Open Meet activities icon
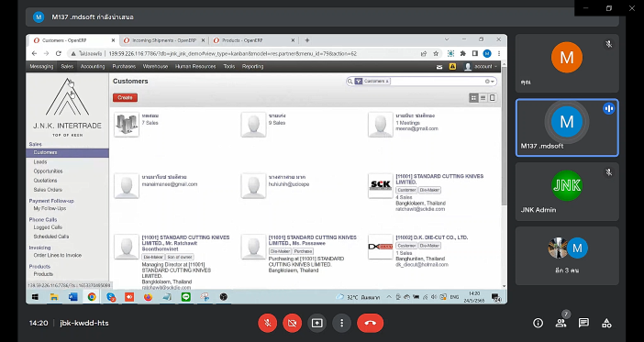This screenshot has height=342, width=644. (606, 323)
